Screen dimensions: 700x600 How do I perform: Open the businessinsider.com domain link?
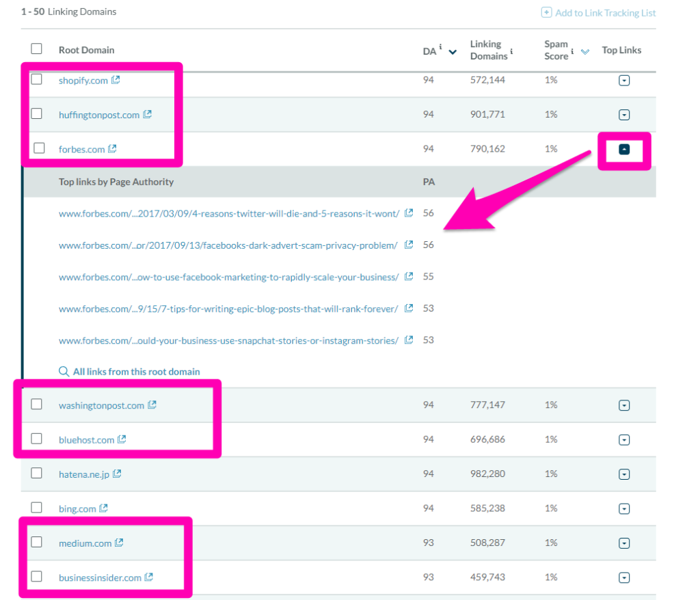click(100, 577)
